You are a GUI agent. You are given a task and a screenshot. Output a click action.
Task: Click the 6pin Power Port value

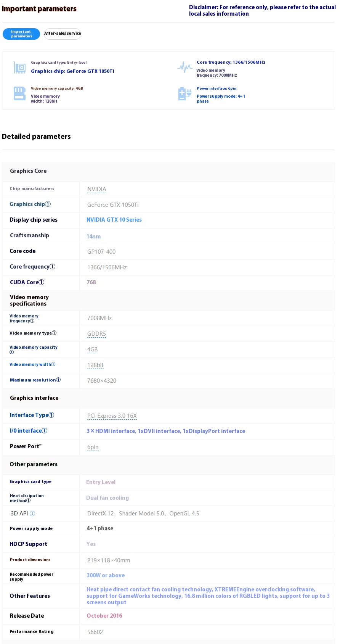click(x=93, y=448)
